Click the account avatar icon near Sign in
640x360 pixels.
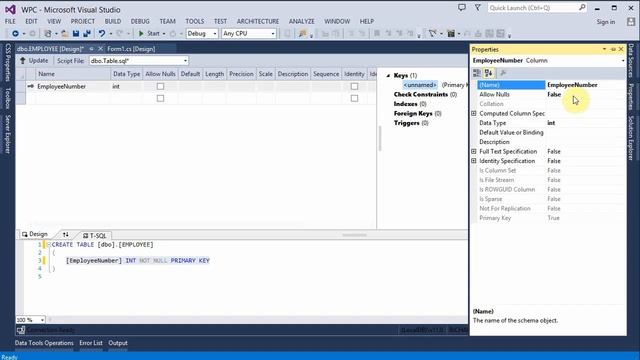tap(631, 22)
